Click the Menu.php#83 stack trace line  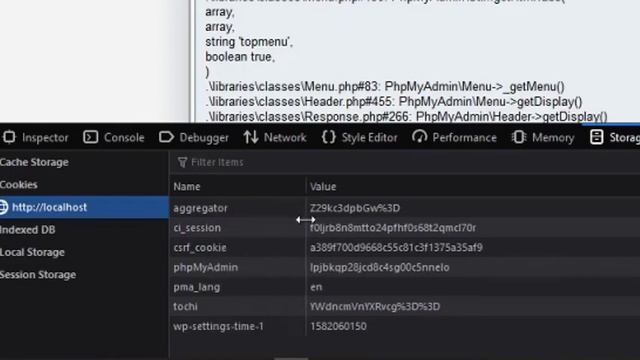tap(385, 87)
